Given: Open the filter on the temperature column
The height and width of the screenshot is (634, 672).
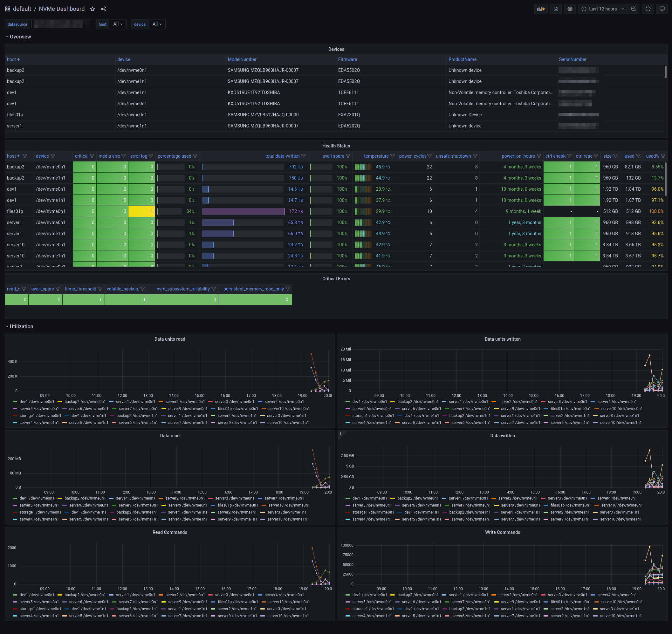Looking at the screenshot, I should click(x=392, y=156).
